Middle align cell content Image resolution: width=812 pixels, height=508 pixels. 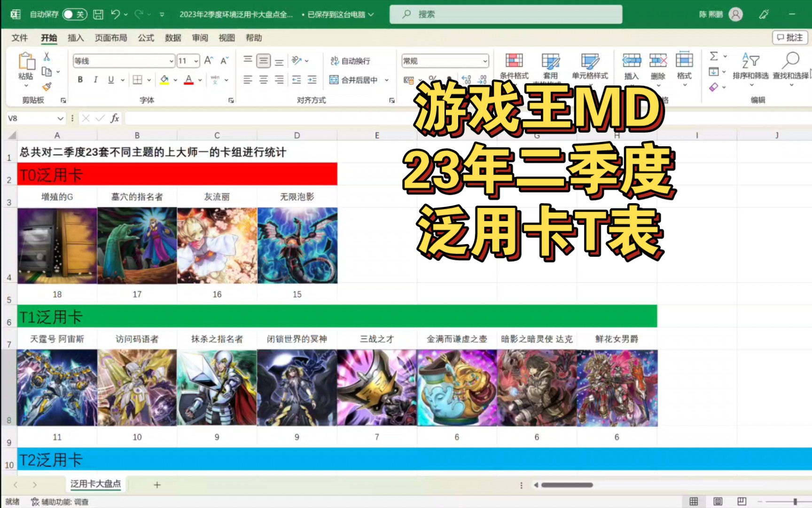(264, 60)
